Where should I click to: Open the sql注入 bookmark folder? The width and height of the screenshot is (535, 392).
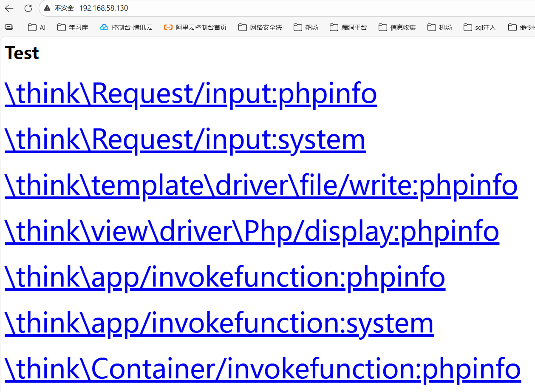(480, 27)
